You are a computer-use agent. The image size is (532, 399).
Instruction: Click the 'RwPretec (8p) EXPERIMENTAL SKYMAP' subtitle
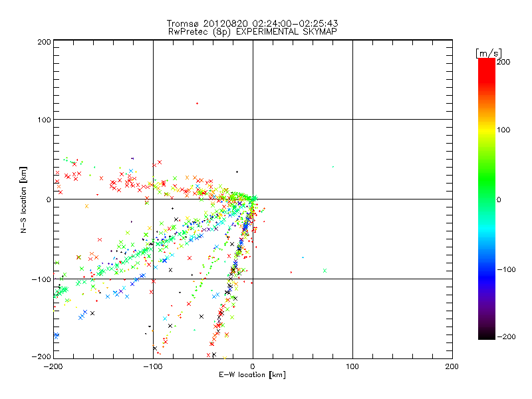point(252,31)
